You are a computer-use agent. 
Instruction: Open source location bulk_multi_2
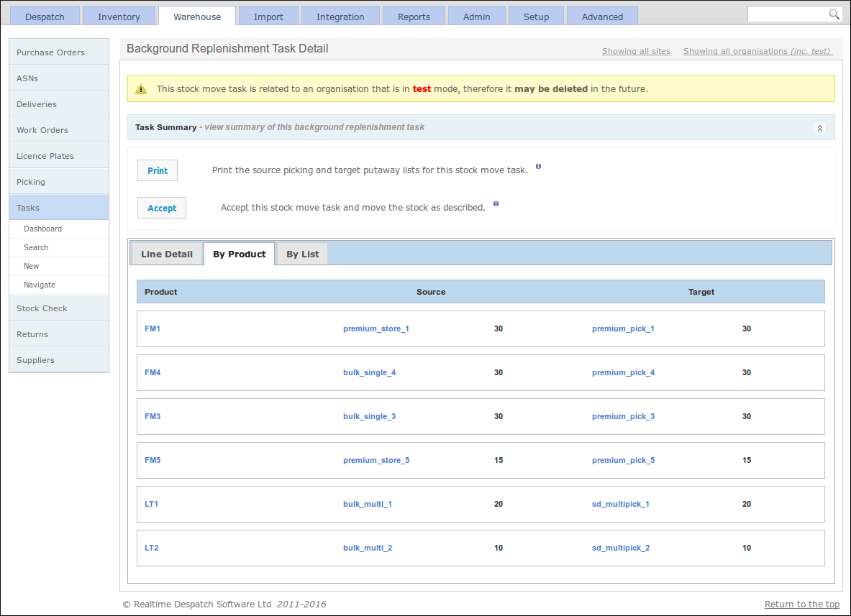click(368, 548)
